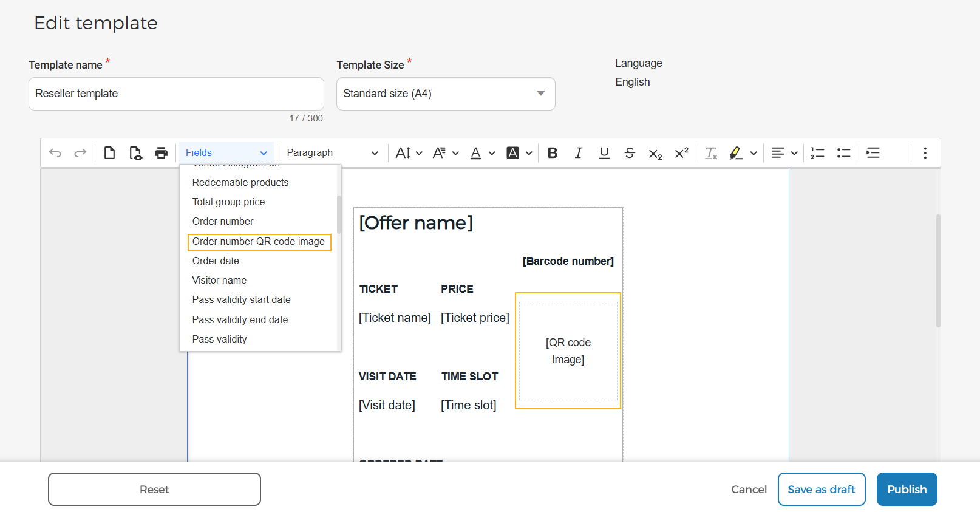Publish the template
This screenshot has height=512, width=980.
click(907, 490)
